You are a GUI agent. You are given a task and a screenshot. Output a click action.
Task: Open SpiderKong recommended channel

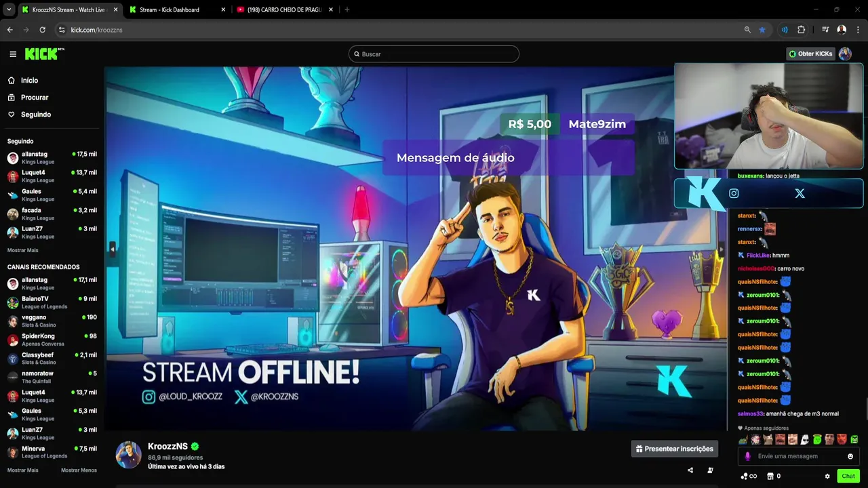[52, 340]
